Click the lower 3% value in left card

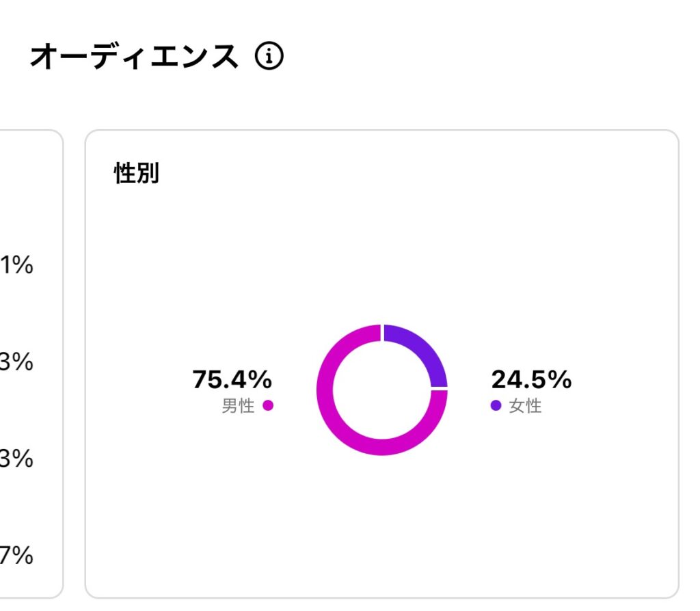click(16, 459)
